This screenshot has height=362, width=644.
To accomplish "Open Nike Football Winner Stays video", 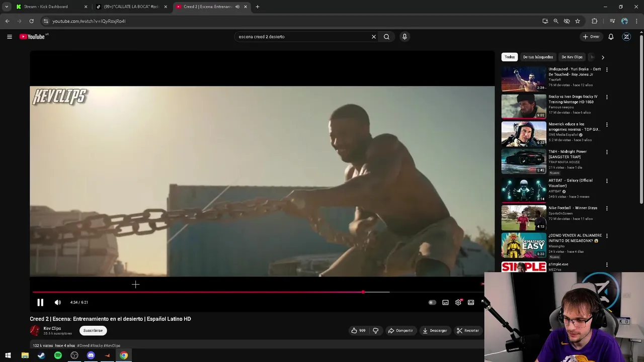I will [524, 218].
